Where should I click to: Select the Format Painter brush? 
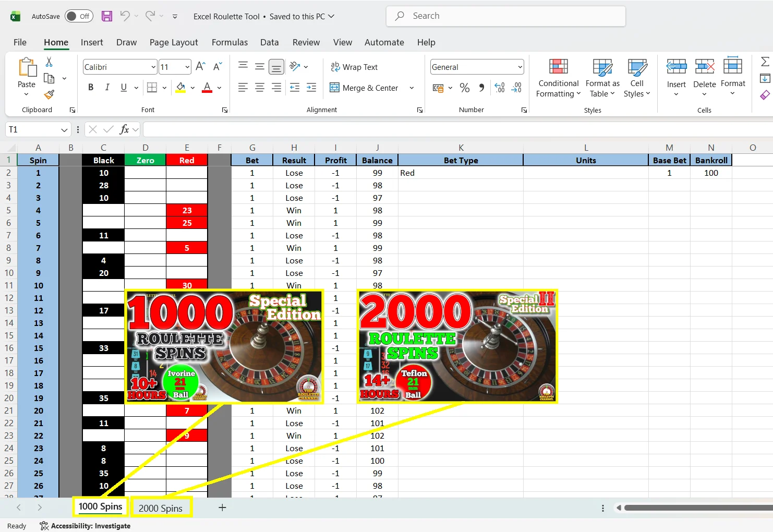coord(49,94)
